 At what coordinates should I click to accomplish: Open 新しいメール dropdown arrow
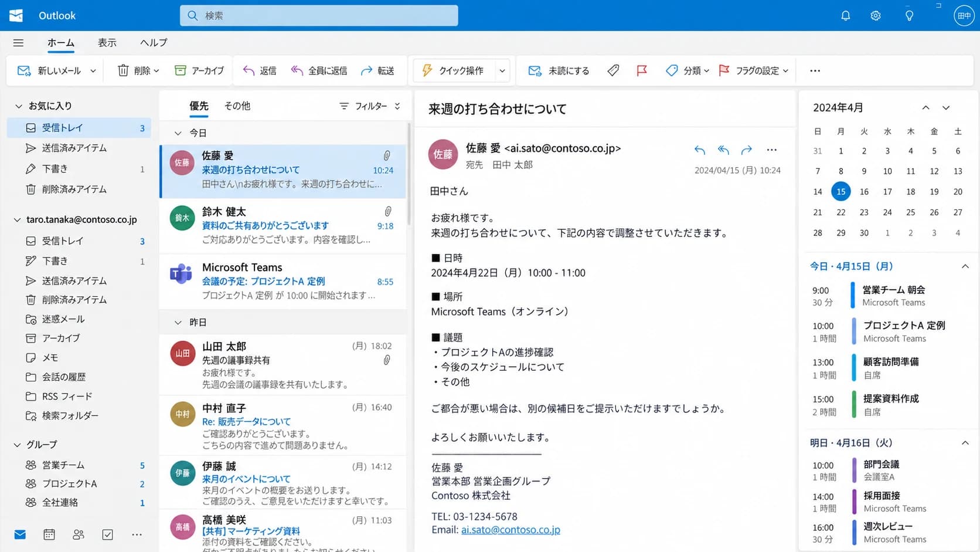(93, 71)
